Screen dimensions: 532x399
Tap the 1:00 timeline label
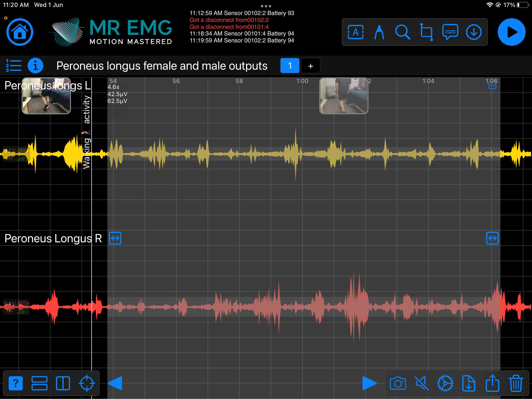click(302, 81)
